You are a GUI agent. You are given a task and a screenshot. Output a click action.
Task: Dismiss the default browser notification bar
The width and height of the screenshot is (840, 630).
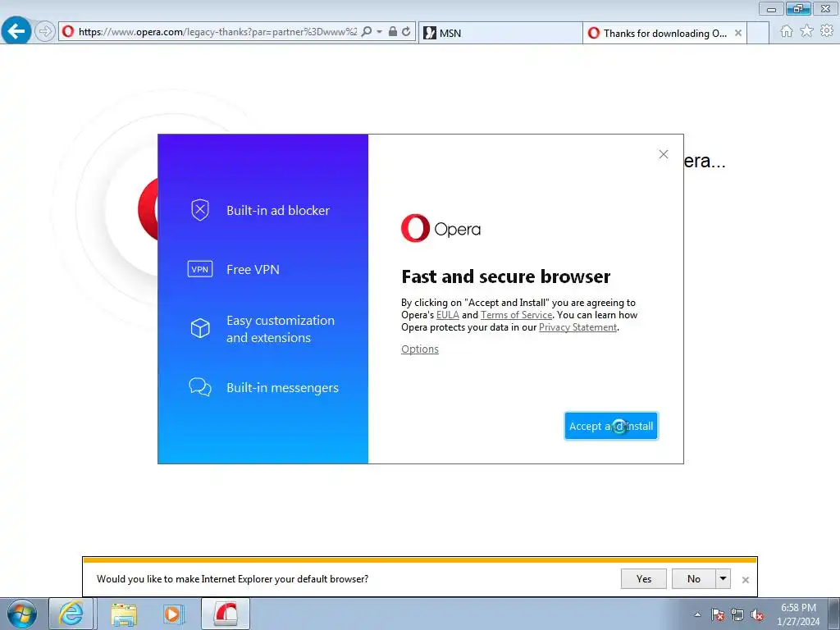(745, 580)
